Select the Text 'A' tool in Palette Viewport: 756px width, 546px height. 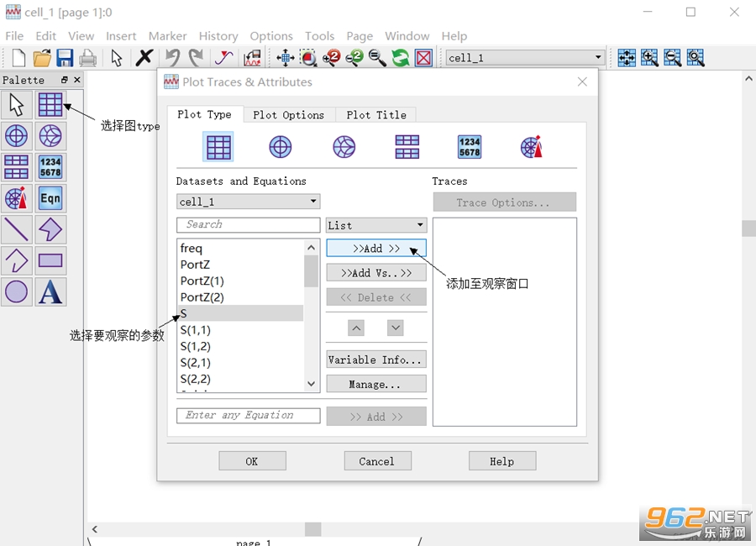(50, 291)
